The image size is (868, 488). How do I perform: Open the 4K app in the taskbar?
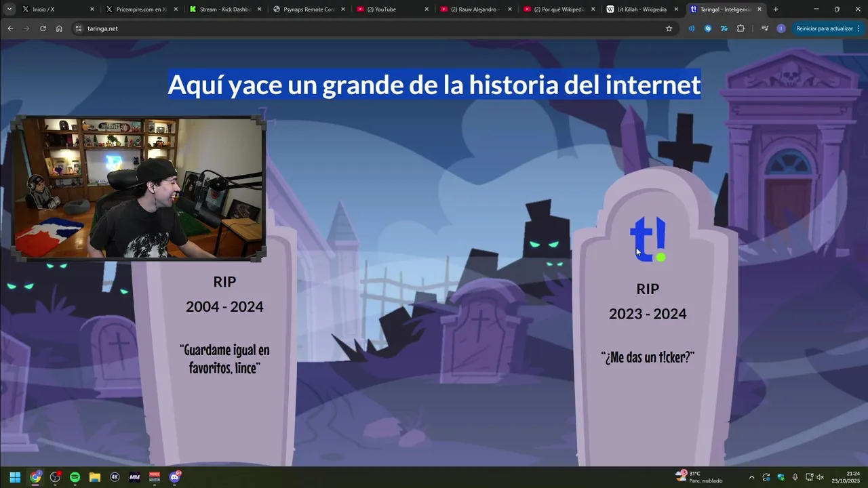(x=115, y=477)
